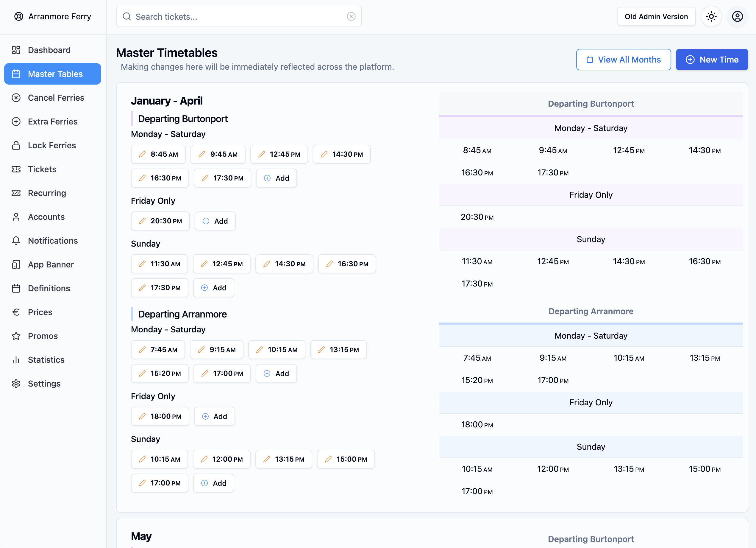The width and height of the screenshot is (756, 548).
Task: Click the clear search X icon
Action: pos(351,16)
